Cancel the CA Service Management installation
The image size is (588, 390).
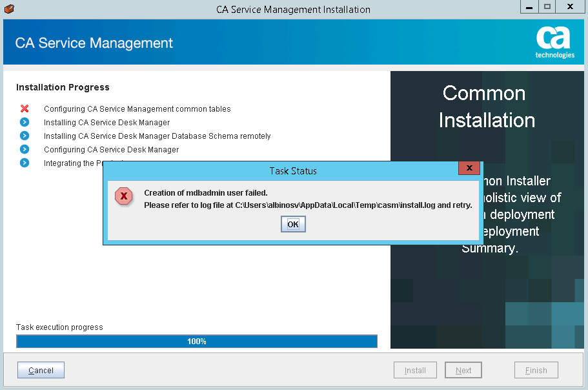pyautogui.click(x=41, y=370)
